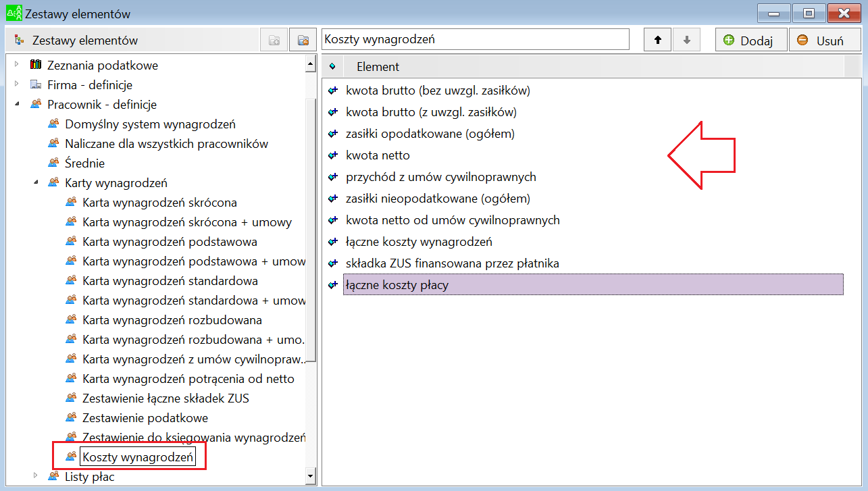The width and height of the screenshot is (868, 491).
Task: Select Domyślny system wynagrodzeń
Action: [151, 124]
